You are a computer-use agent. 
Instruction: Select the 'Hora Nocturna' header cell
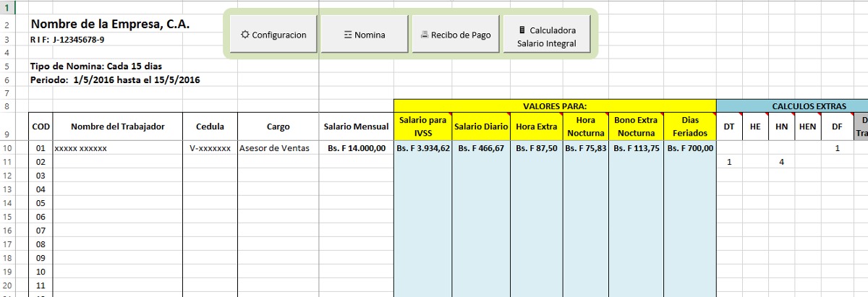(x=585, y=126)
